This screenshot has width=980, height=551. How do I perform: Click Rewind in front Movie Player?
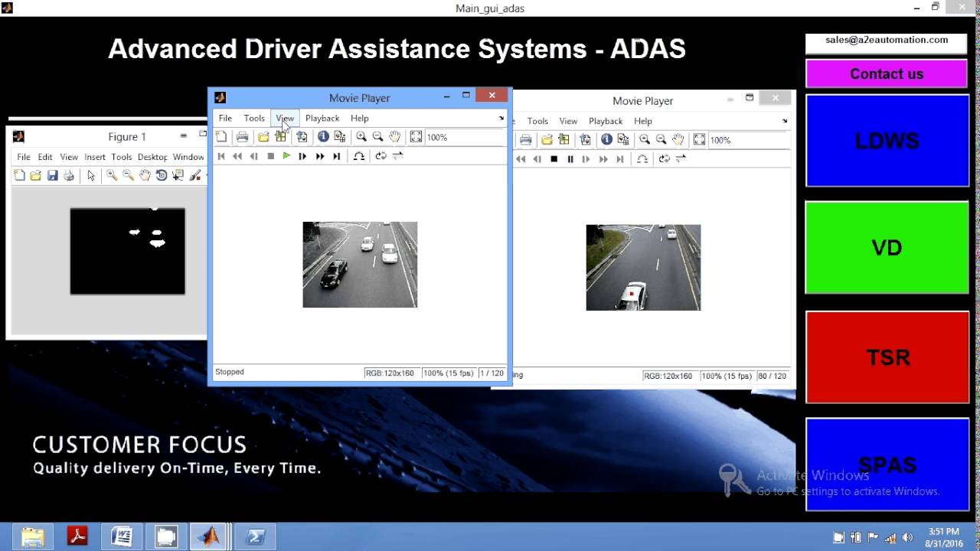[237, 156]
